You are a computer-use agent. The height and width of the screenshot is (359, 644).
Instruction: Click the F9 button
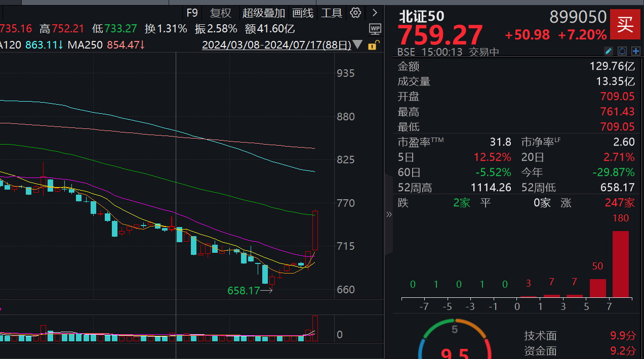[192, 13]
